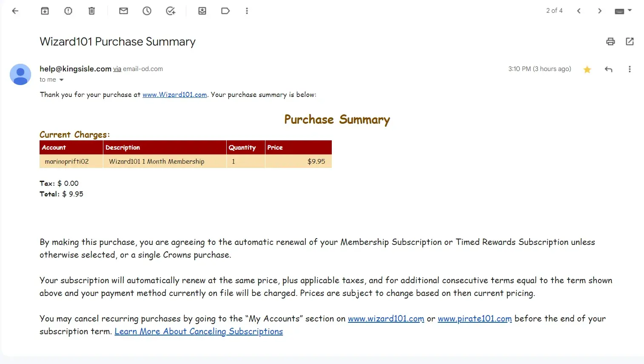Screen dimensions: 644x364
Task: Open the toolbar's more options menu
Action: pyautogui.click(x=247, y=11)
